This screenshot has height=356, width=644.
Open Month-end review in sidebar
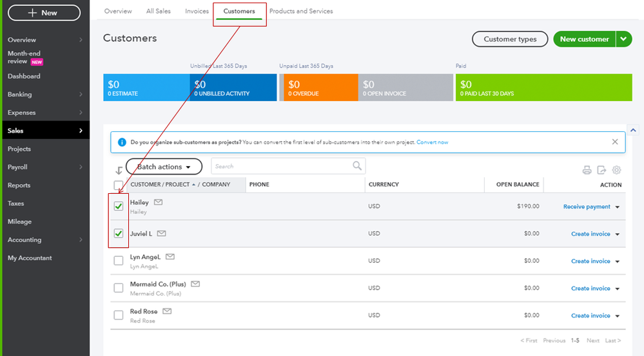point(25,57)
